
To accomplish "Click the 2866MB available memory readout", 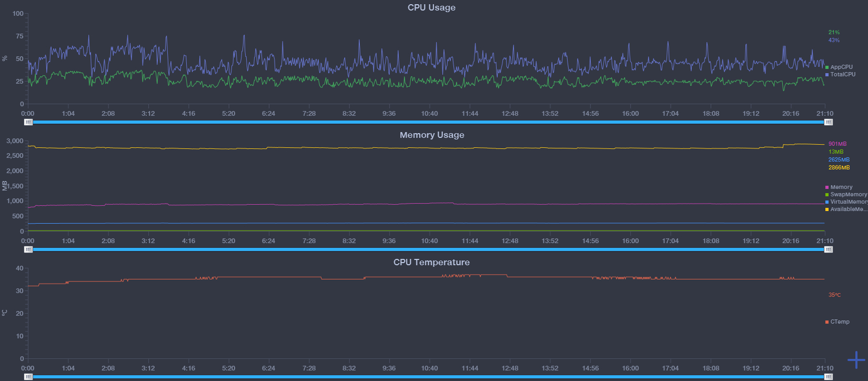I will (839, 167).
